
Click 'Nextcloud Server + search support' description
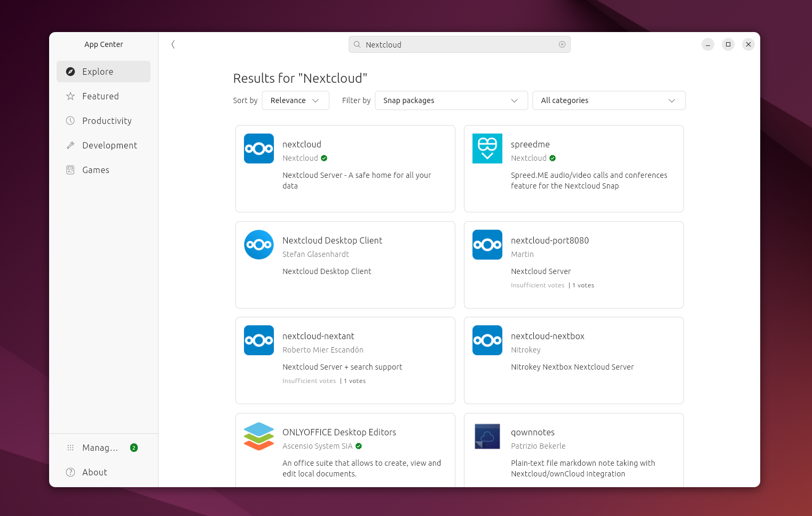pos(342,367)
